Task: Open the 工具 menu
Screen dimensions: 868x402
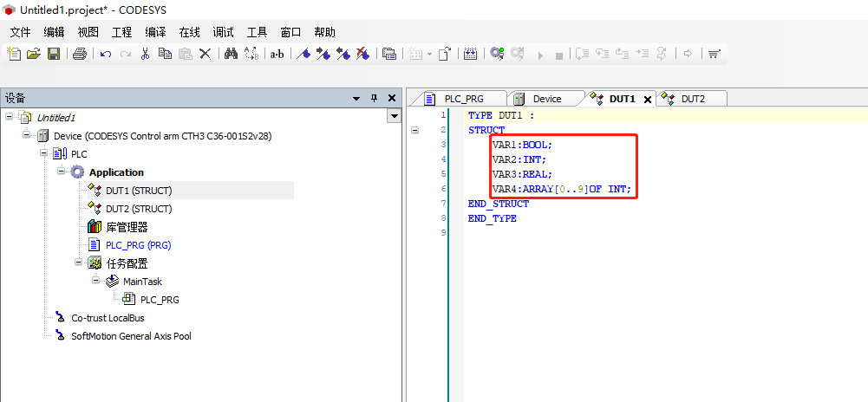Action: coord(257,32)
